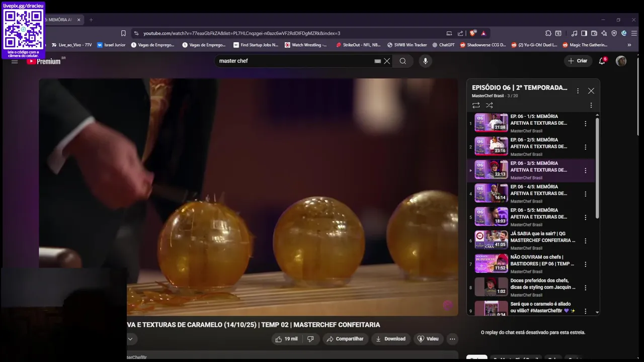The width and height of the screenshot is (644, 362).
Task: Click the Download button under the video
Action: click(x=390, y=339)
